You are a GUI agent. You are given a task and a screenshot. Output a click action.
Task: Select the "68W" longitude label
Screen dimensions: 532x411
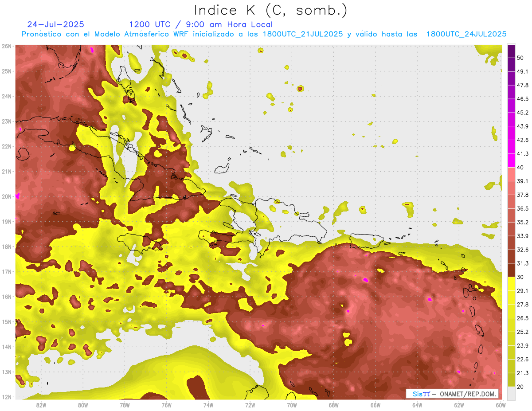click(x=334, y=405)
